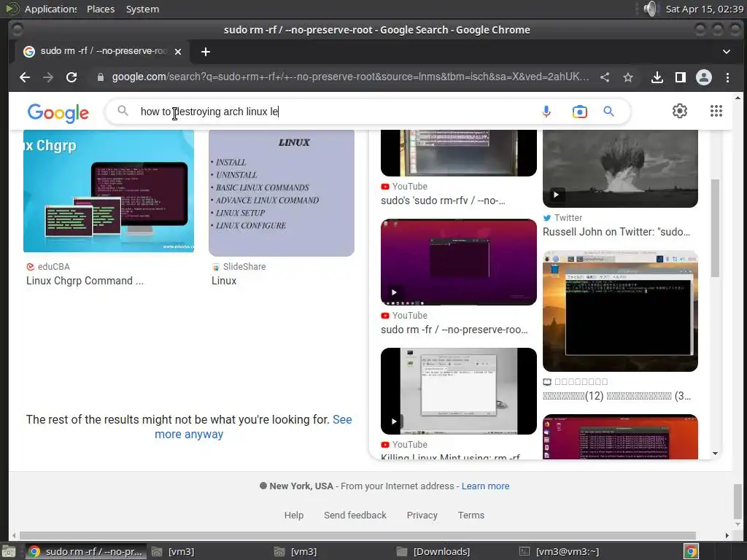Expand the tab search chevron
Screen dimensions: 747x560
pos(726,52)
